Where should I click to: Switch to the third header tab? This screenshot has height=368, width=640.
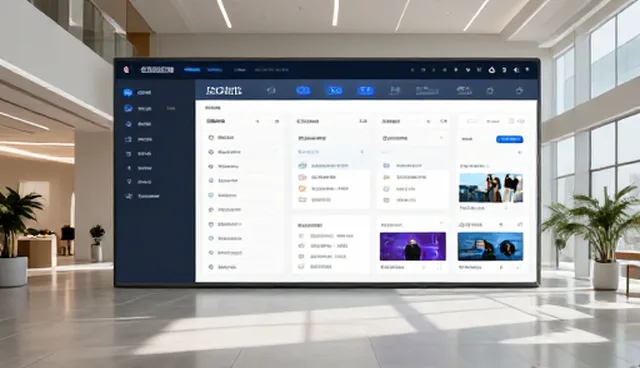pos(240,70)
